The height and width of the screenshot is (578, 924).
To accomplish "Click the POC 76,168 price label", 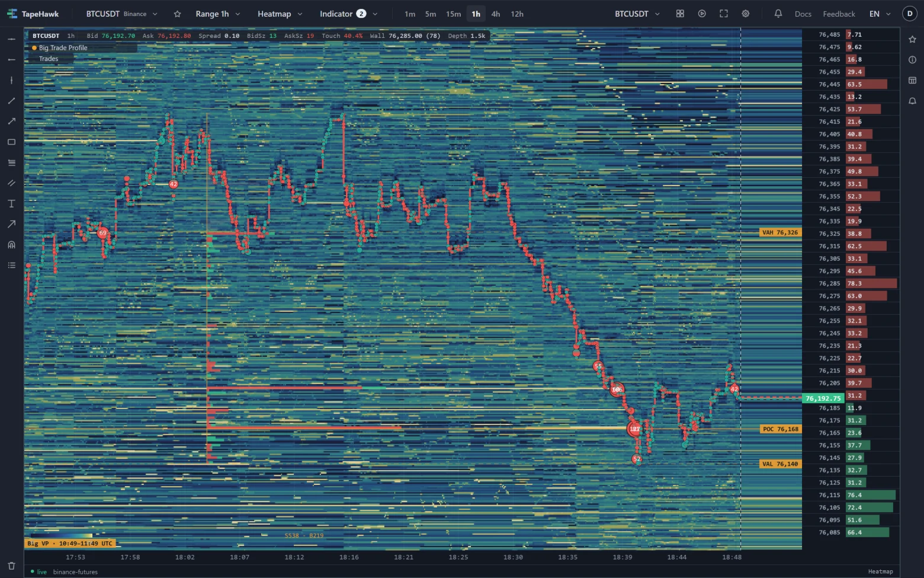I will 781,429.
